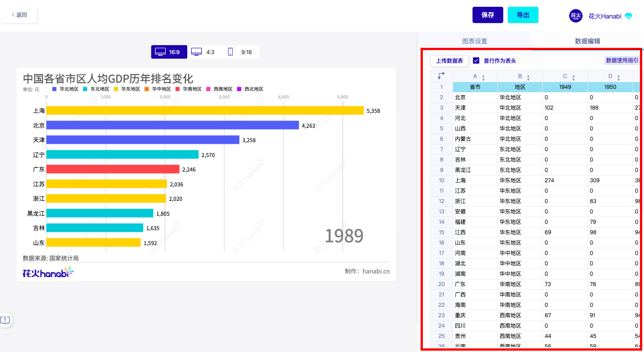Screen dimensions: 644x352
Task: Toggle 华南地区 legend item
Action: pos(189,89)
